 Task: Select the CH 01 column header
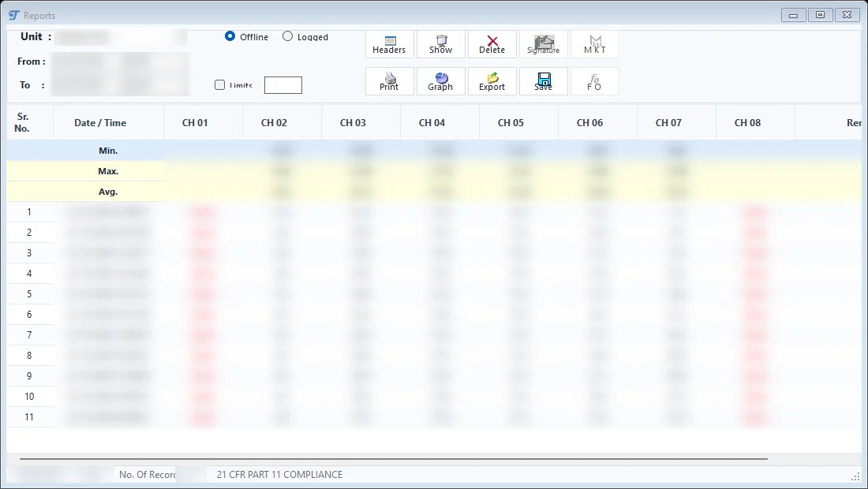(x=203, y=123)
